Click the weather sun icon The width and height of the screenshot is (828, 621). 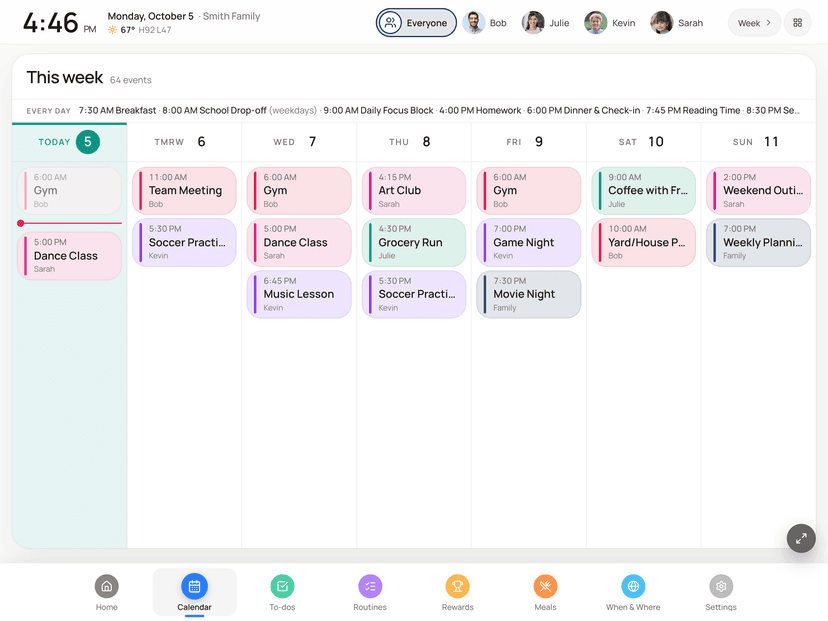tap(112, 30)
